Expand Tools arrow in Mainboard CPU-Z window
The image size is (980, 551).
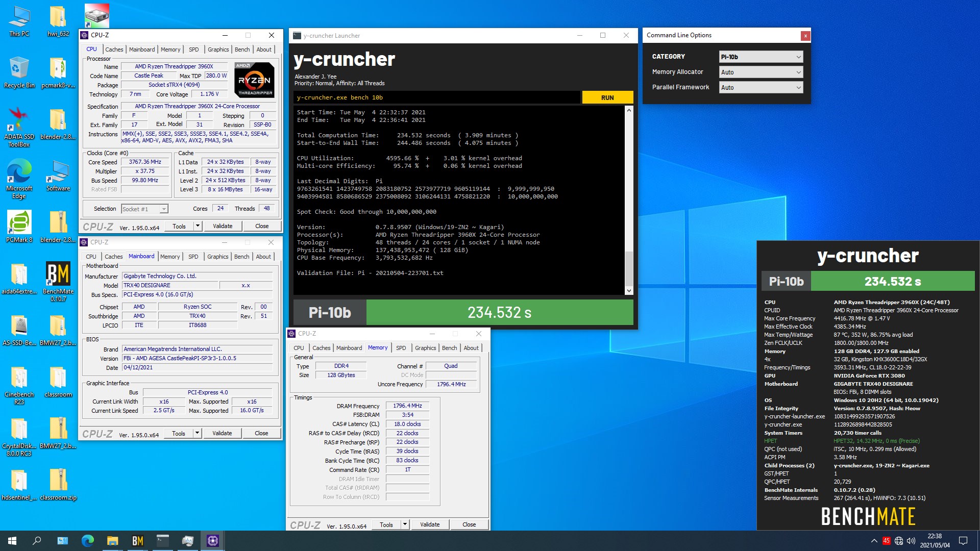pyautogui.click(x=197, y=433)
